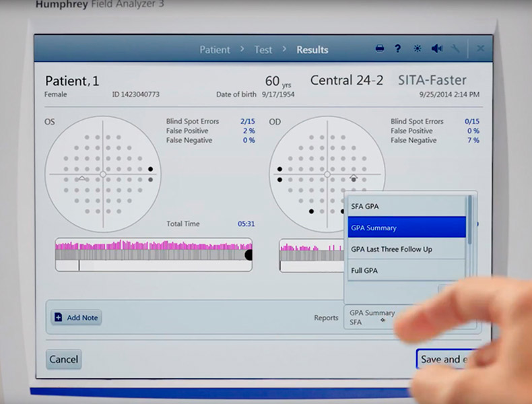
Task: Click the plus icon on Add Note
Action: pyautogui.click(x=58, y=318)
